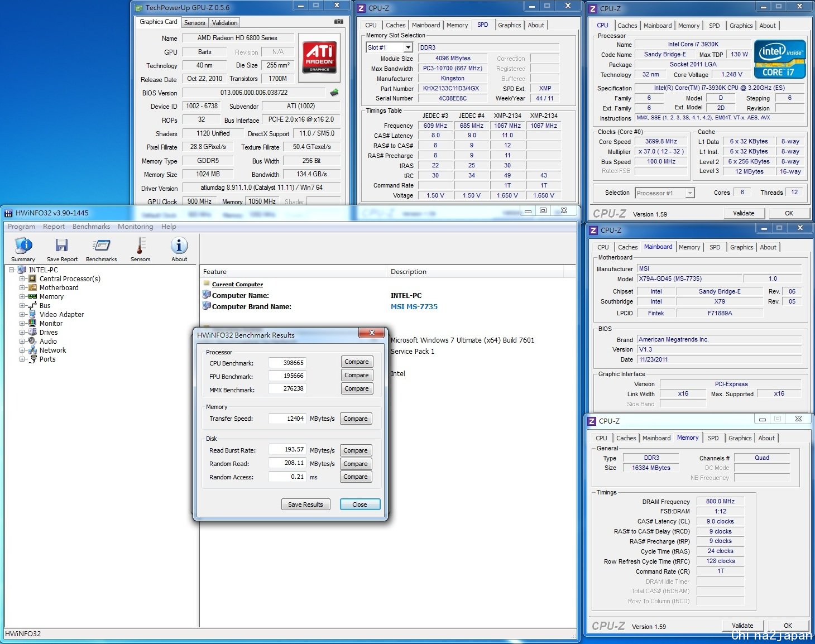Click the Part Number KHX2133C11D3/4GX field
This screenshot has width=815, height=644.
[x=452, y=88]
